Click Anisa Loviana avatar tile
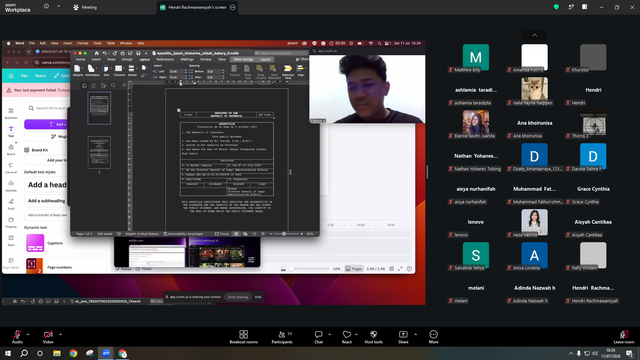Image resolution: width=640 pixels, height=360 pixels. [534, 255]
